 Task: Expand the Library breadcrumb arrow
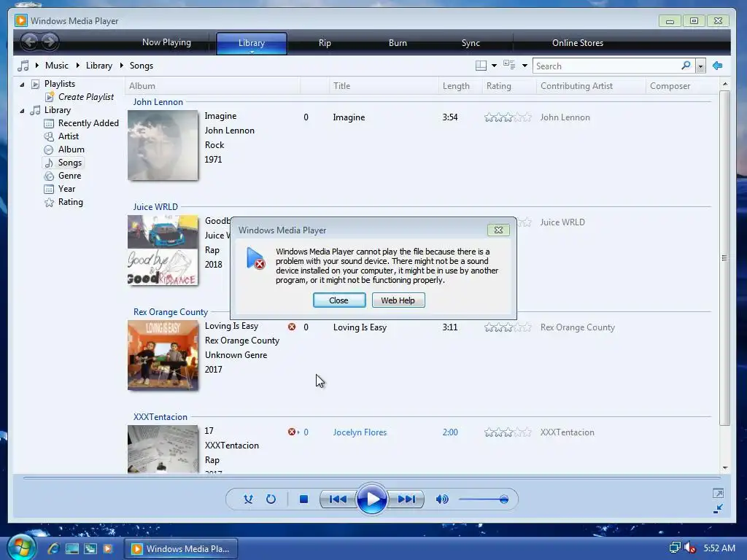click(x=77, y=65)
